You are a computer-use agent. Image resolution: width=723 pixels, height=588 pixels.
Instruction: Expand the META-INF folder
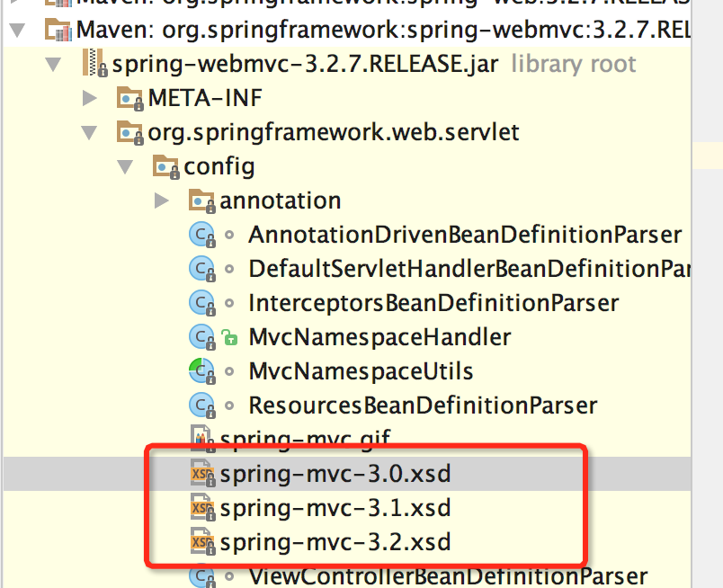pos(90,97)
